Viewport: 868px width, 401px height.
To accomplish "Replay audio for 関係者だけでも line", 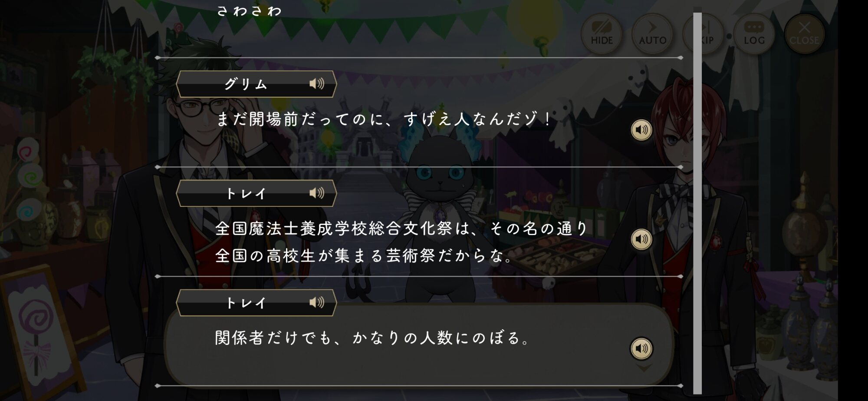I will [x=641, y=348].
